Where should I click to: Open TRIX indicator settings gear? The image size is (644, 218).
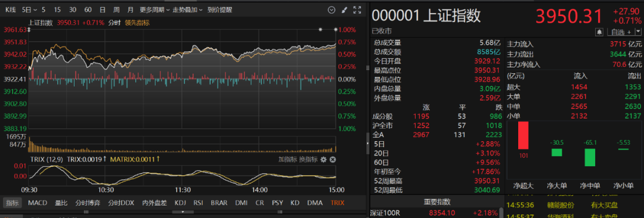323,159
